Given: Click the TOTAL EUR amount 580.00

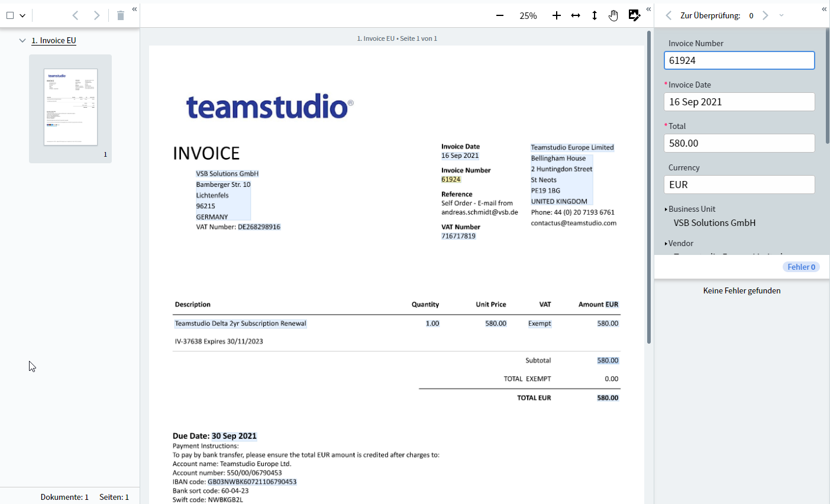Looking at the screenshot, I should [608, 398].
